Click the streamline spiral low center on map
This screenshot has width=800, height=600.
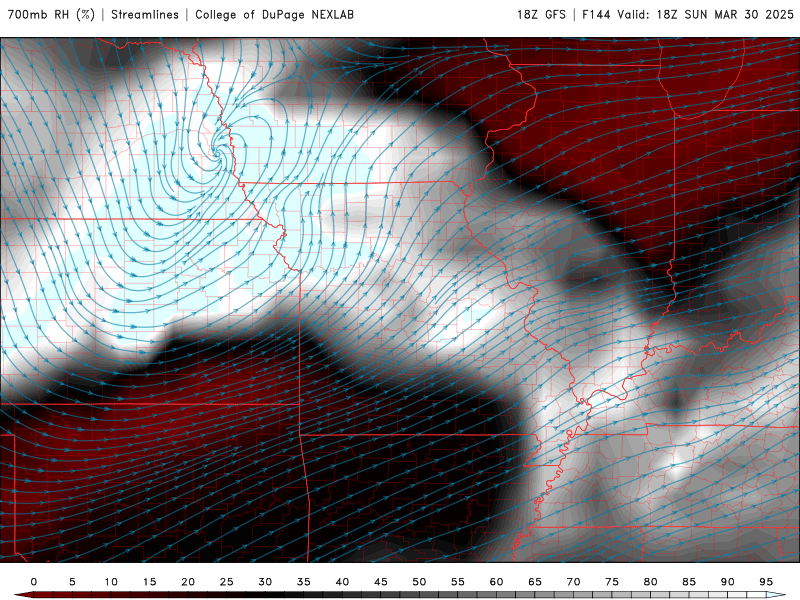[216, 152]
